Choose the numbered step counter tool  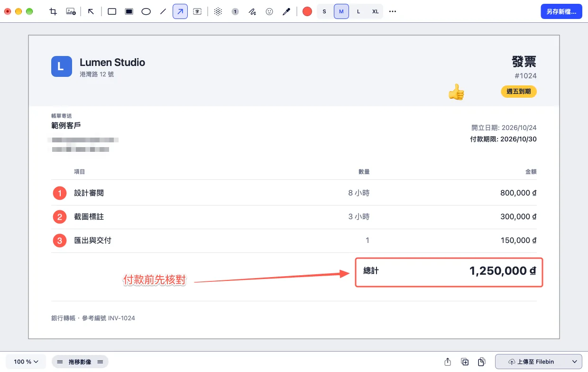pos(235,11)
